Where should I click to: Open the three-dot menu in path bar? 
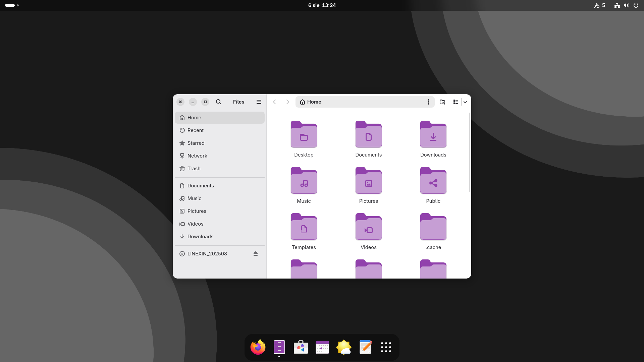point(428,102)
